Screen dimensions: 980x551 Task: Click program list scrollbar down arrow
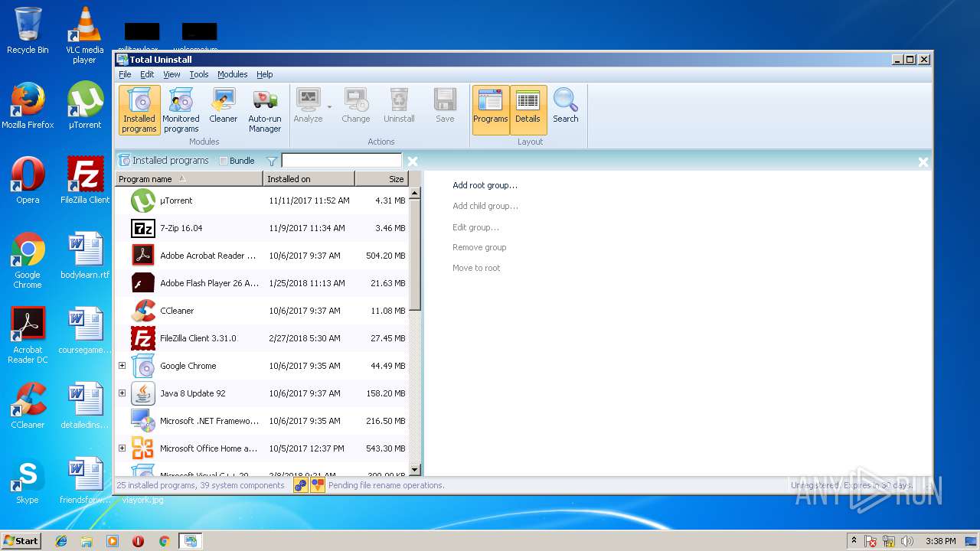point(415,470)
